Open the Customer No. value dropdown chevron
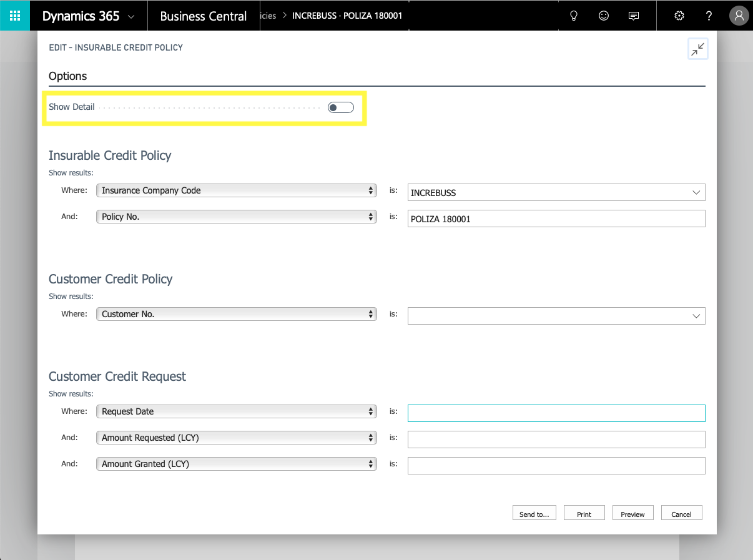Screen dimensions: 753x560 click(x=696, y=317)
